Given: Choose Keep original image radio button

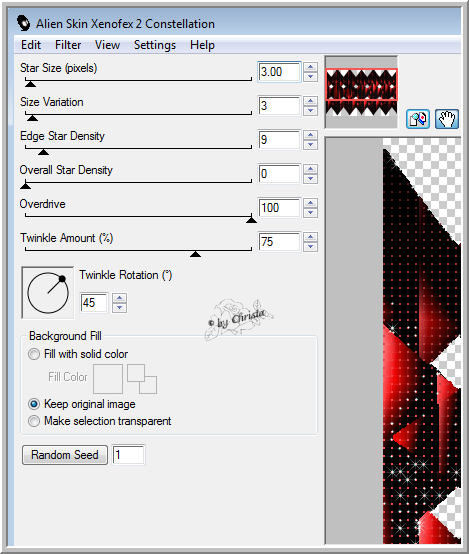Looking at the screenshot, I should pos(34,404).
